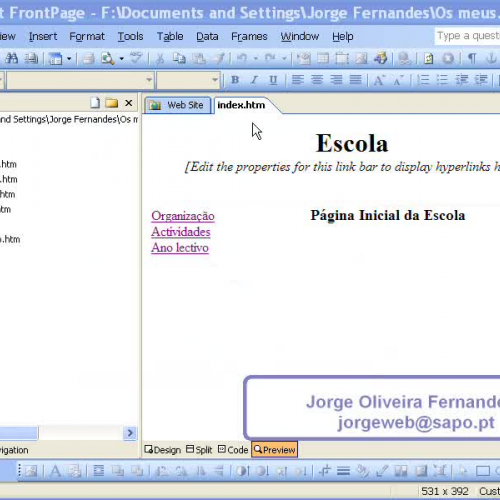Click the Copy icon in the toolbar
Image resolution: width=500 pixels, height=500 pixels.
pyautogui.click(x=179, y=59)
